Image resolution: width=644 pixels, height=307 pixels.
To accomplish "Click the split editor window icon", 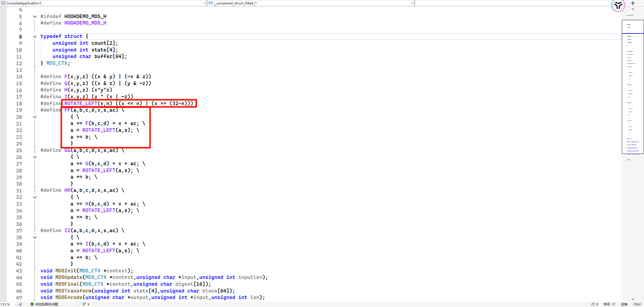I will (x=633, y=3).
